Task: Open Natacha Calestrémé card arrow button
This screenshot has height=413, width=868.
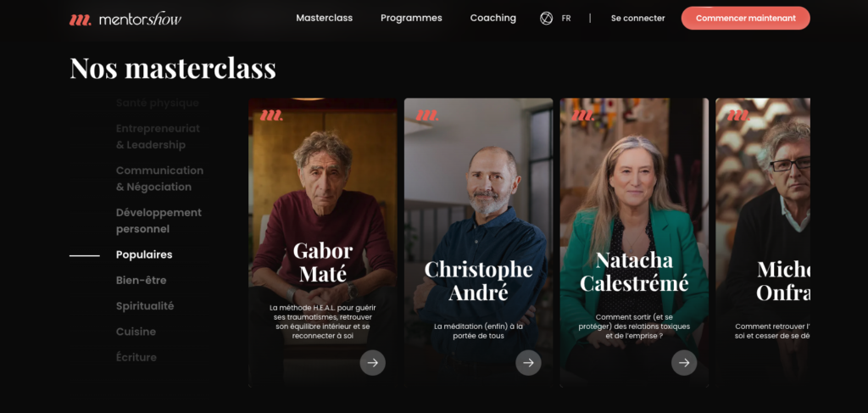Action: point(684,363)
